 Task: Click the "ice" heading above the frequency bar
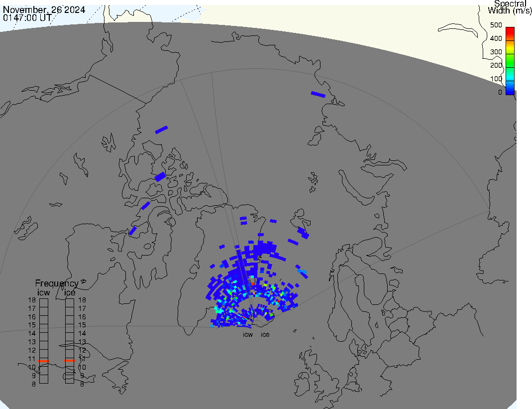coord(70,292)
